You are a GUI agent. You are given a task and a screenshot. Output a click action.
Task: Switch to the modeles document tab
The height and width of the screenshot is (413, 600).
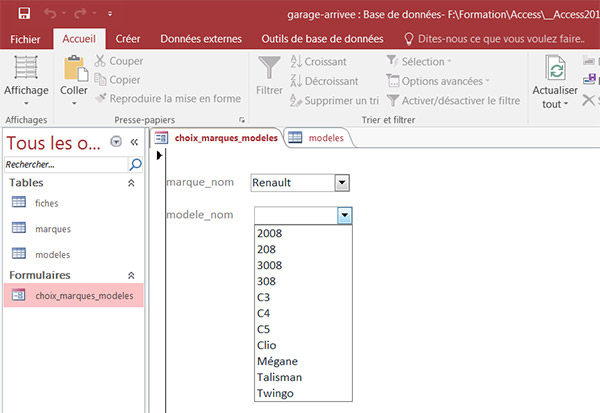318,138
